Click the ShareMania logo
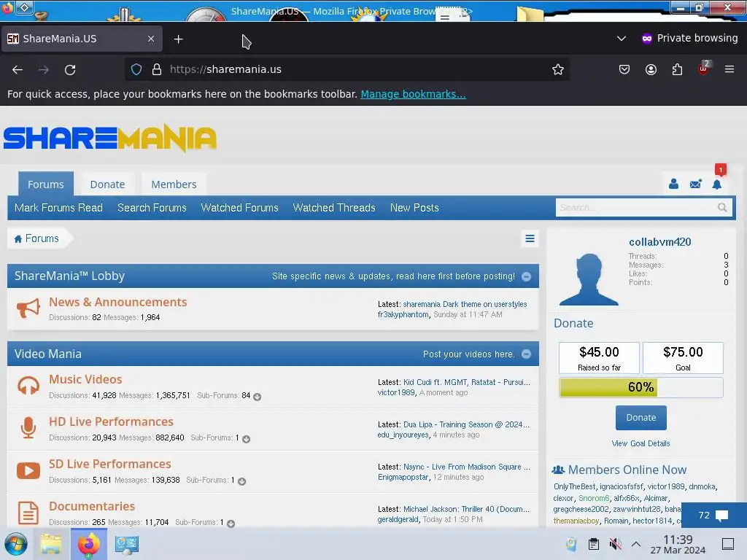 [110, 138]
